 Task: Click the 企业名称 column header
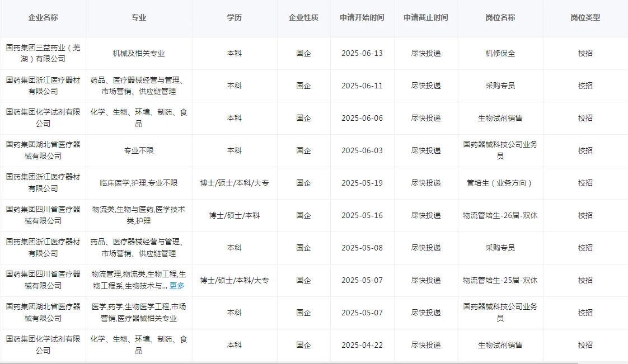(43, 17)
